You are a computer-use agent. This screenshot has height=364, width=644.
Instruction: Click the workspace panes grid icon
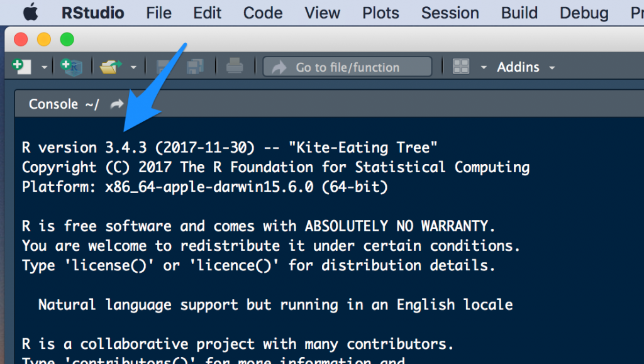(x=461, y=67)
